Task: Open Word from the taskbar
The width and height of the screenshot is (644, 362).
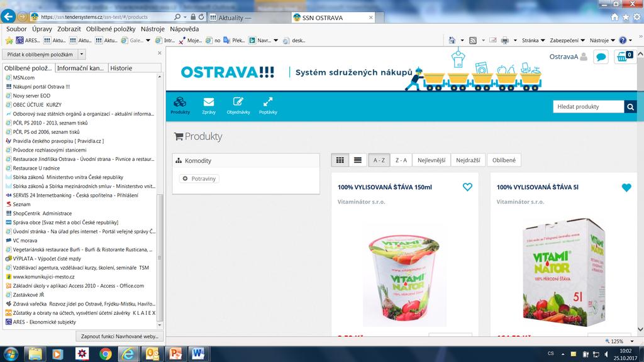Action: coord(198,354)
